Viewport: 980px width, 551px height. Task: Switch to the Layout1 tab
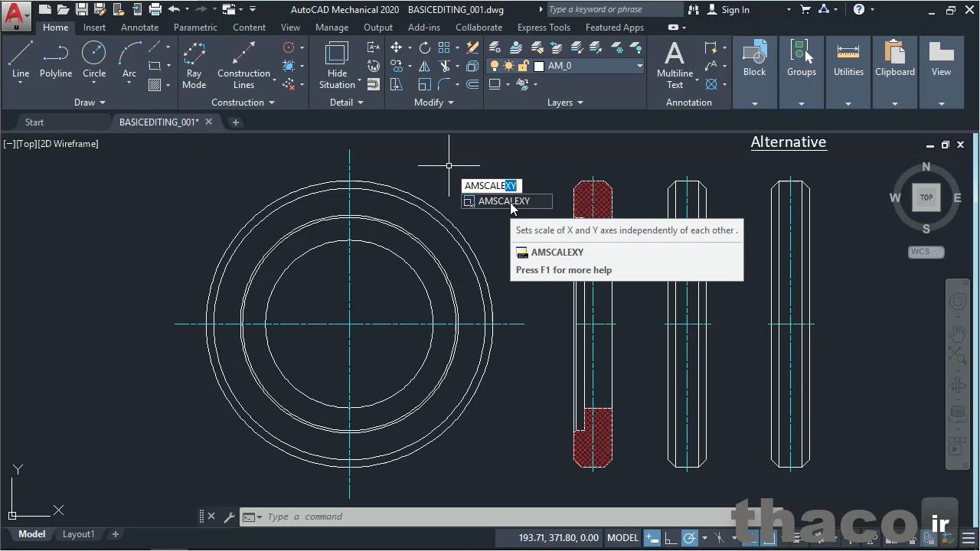point(78,534)
